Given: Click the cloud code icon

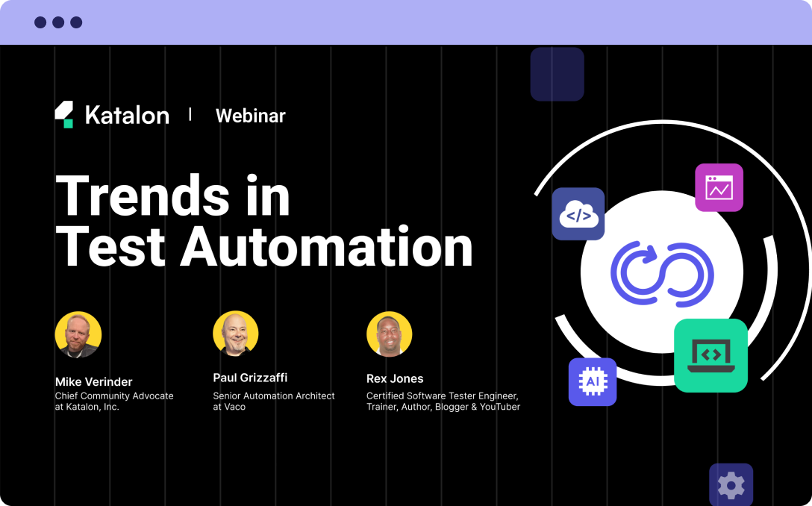Looking at the screenshot, I should pyautogui.click(x=578, y=214).
